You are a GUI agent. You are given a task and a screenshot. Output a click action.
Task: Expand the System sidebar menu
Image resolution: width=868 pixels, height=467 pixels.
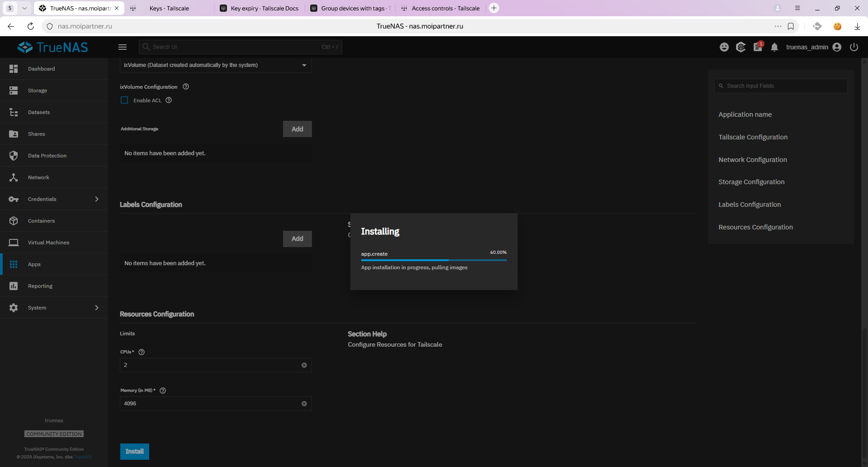pos(54,308)
